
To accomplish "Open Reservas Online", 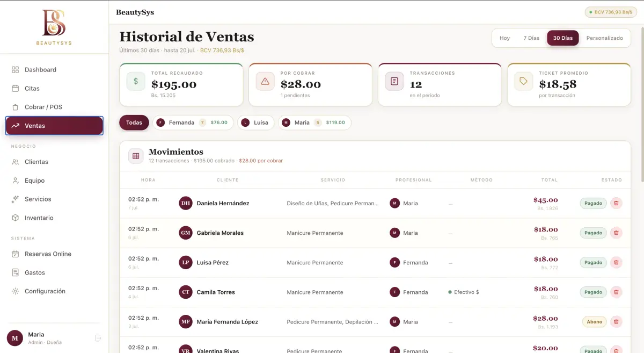I will click(54, 254).
